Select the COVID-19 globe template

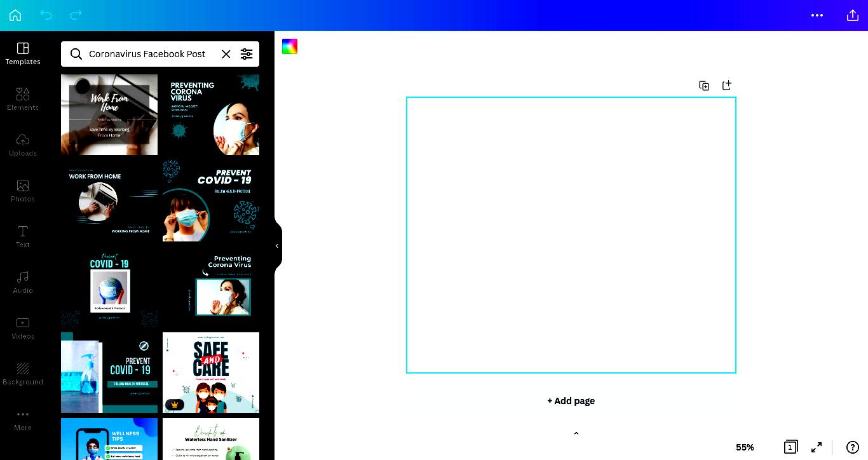(x=109, y=287)
